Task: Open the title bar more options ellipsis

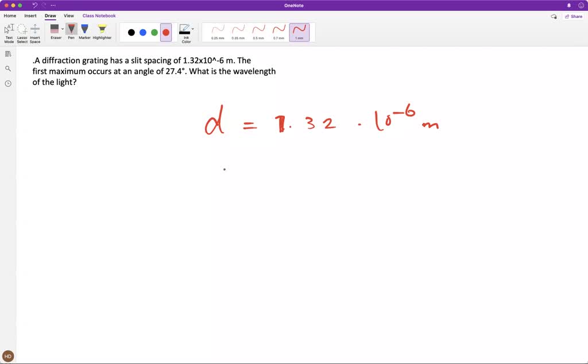Action: coord(53,5)
